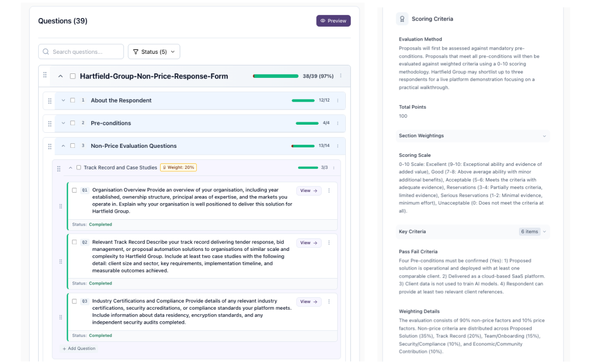
Task: Open kebab menu for Hartfield-Group-Non-Price-Response-Form
Action: (341, 75)
